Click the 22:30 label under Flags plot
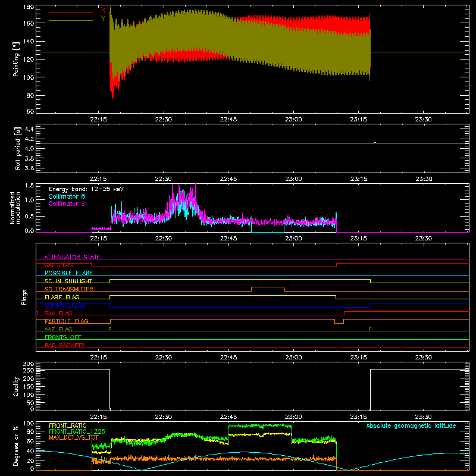Screen dimensions: 476x476 pos(163,358)
